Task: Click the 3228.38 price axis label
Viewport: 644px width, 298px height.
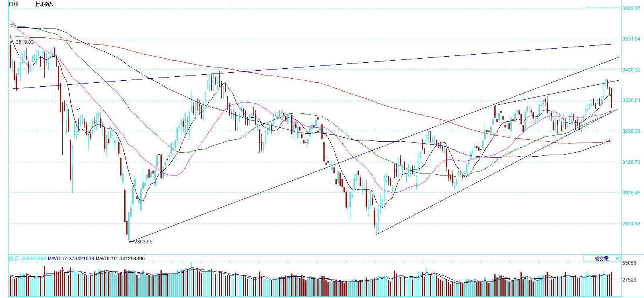Action: coord(631,131)
